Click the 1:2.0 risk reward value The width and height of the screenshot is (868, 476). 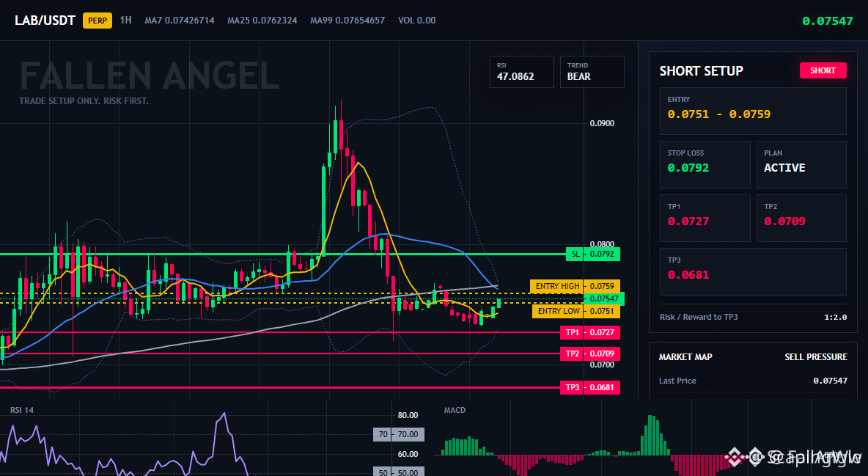(835, 317)
